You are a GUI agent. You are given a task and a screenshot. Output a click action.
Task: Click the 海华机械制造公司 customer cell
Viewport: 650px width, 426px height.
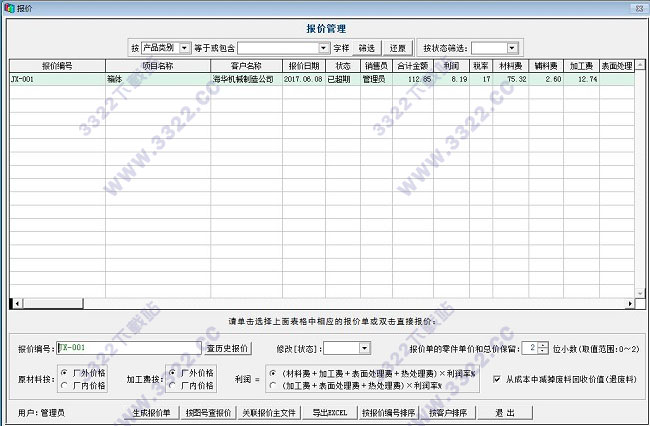pos(246,79)
